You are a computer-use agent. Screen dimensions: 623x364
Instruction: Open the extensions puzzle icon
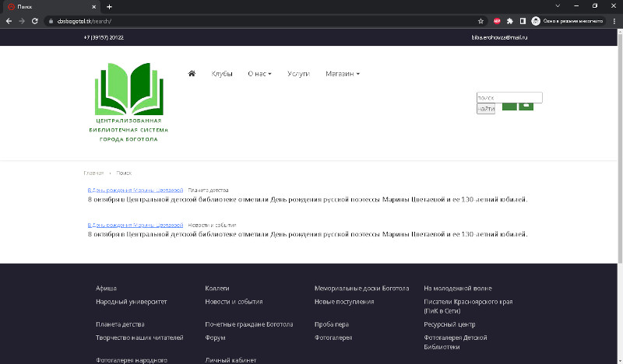click(x=510, y=21)
